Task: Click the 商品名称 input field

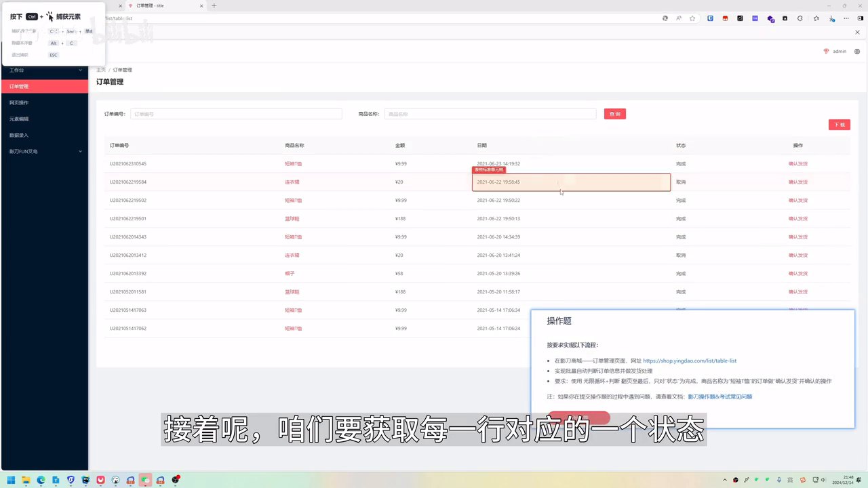Action: click(x=490, y=114)
